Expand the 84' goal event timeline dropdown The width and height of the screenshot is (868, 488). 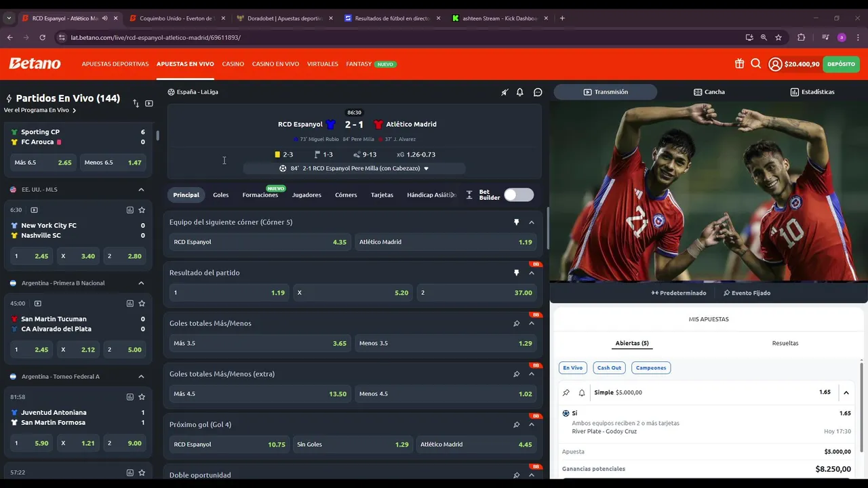tap(426, 168)
